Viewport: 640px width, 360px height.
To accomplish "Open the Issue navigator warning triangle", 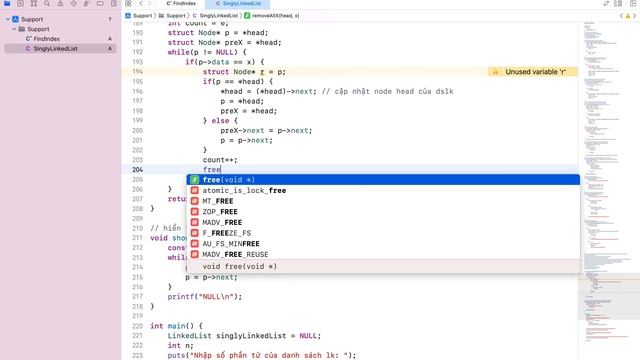I will 60,3.
